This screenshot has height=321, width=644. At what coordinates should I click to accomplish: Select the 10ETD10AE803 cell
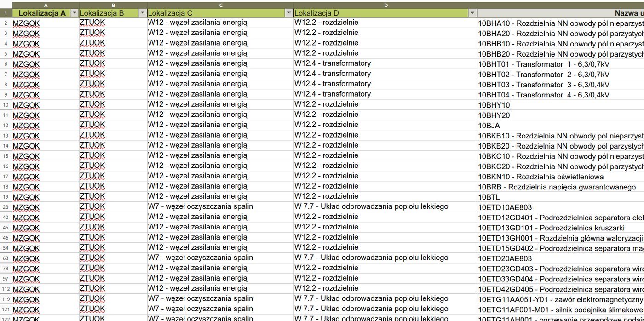point(560,207)
